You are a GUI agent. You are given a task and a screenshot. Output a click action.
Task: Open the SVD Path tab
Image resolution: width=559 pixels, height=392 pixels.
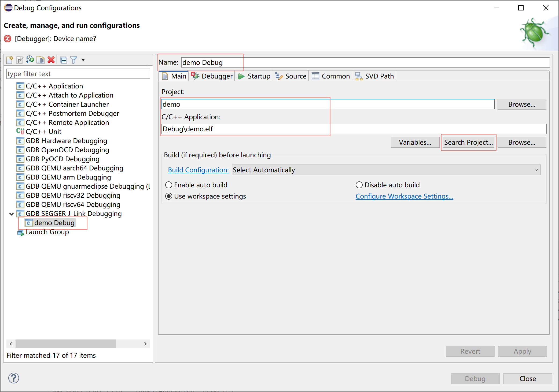374,76
